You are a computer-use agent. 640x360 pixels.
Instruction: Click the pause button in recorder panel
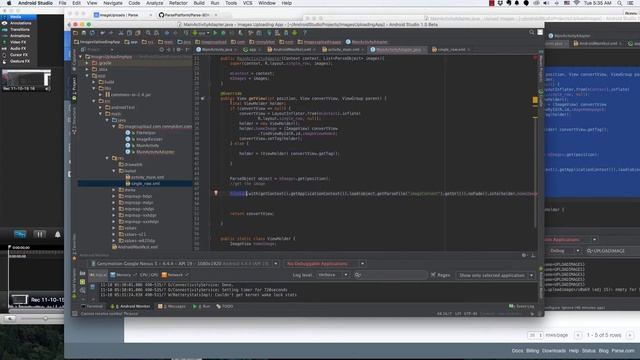pos(40,234)
